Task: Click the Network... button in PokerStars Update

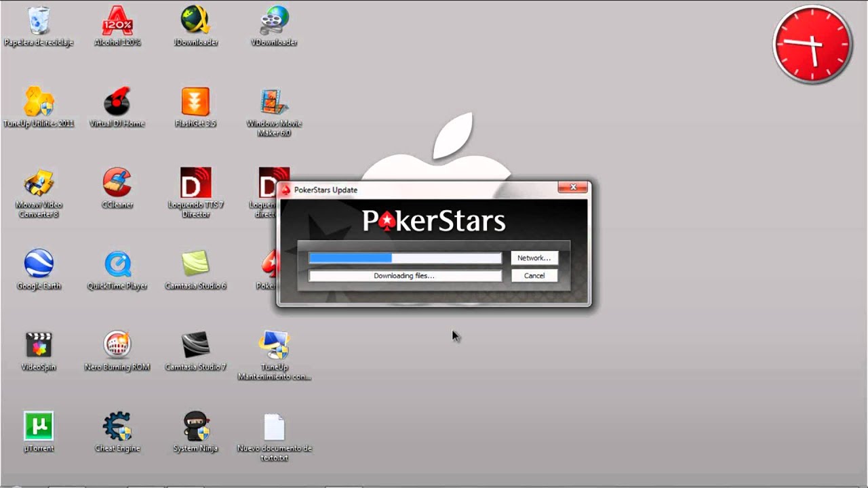Action: coord(534,258)
